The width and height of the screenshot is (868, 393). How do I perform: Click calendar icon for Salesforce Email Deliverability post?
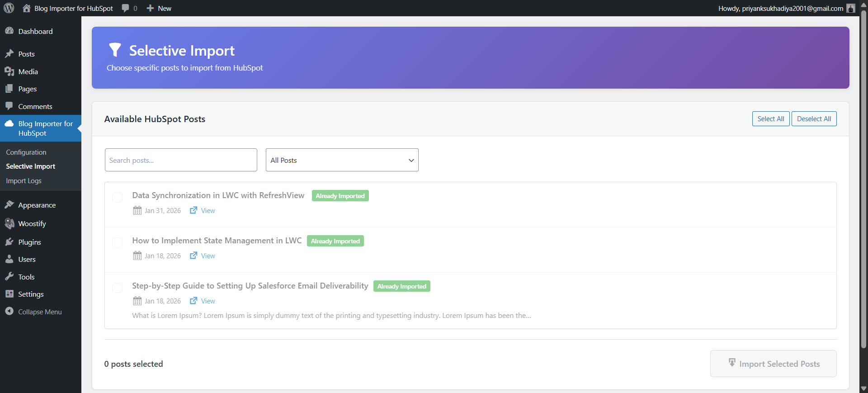tap(137, 301)
